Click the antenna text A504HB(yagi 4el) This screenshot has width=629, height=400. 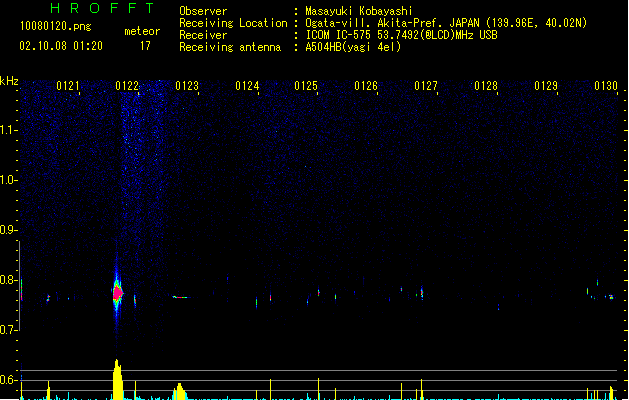pos(353,47)
